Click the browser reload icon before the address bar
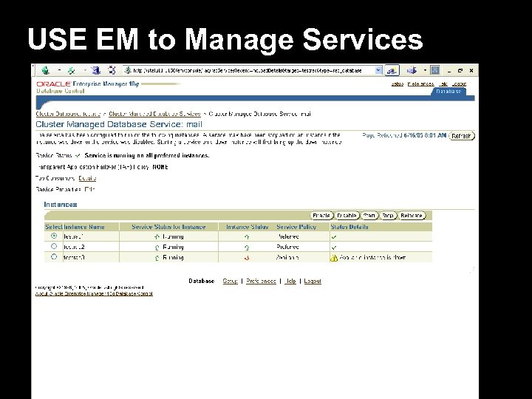Viewport: 532px width, 399px height. pos(112,70)
